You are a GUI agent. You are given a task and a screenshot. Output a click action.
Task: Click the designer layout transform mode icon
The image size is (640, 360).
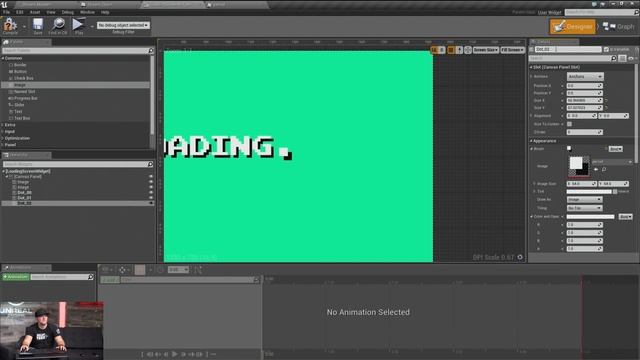coord(434,50)
